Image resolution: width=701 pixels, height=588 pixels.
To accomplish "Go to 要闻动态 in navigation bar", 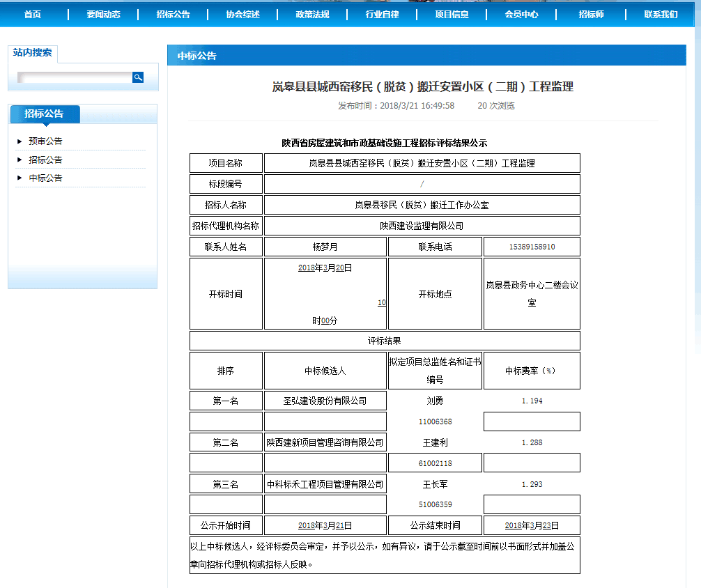I will [103, 14].
